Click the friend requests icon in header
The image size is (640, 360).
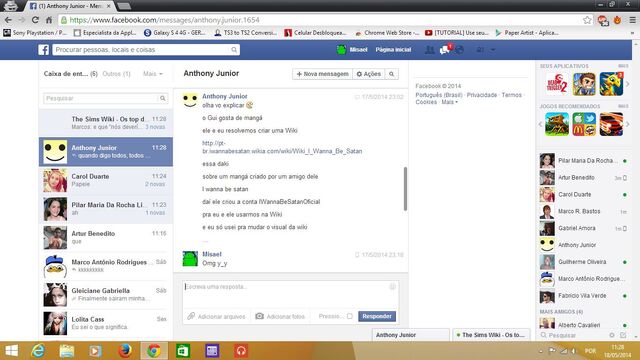[x=429, y=50]
